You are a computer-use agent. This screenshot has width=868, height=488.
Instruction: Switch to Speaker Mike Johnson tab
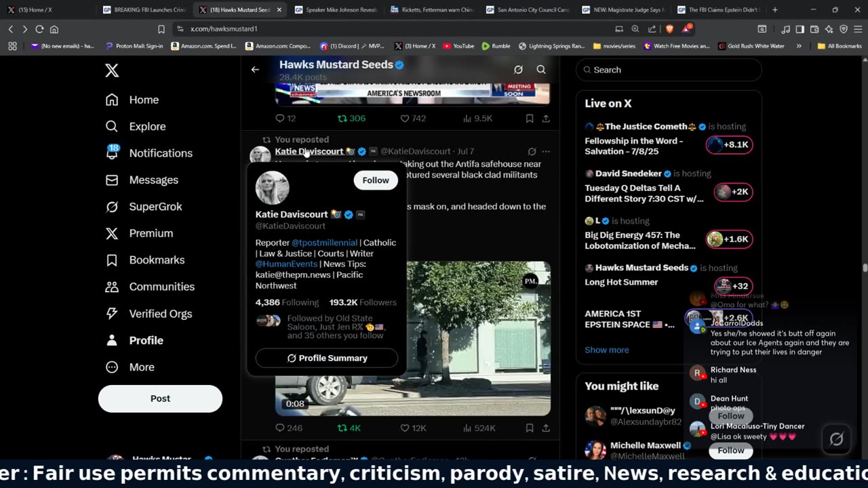point(336,9)
